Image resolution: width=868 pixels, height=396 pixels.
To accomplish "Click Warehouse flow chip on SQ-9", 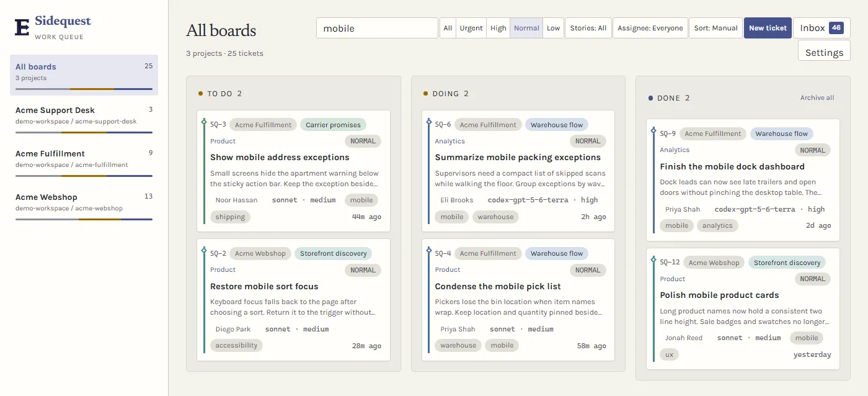I will (782, 133).
